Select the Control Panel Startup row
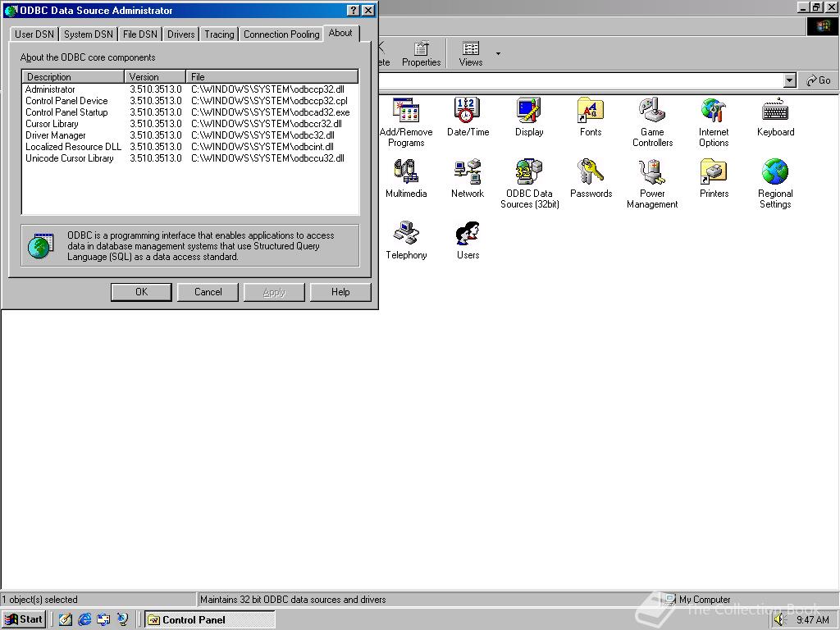This screenshot has width=840, height=630. 190,112
